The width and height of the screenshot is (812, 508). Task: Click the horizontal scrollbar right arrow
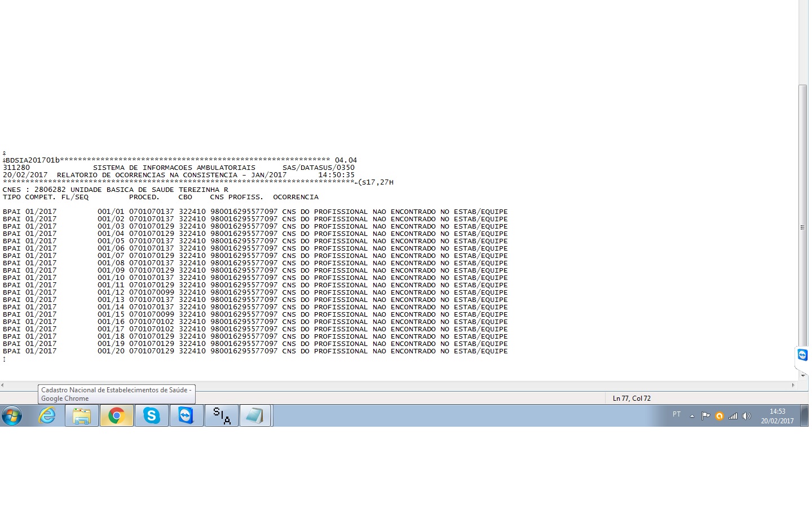pyautogui.click(x=793, y=385)
